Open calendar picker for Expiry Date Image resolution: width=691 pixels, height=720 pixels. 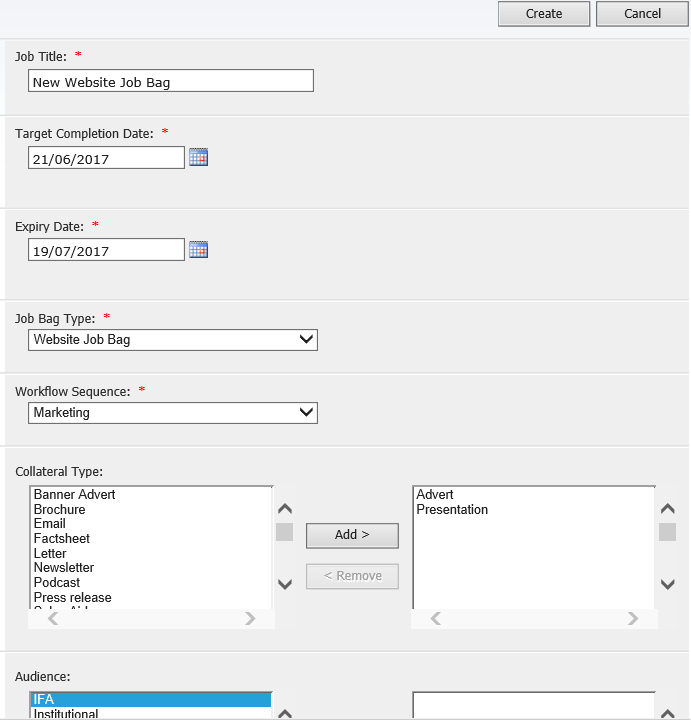tap(199, 249)
